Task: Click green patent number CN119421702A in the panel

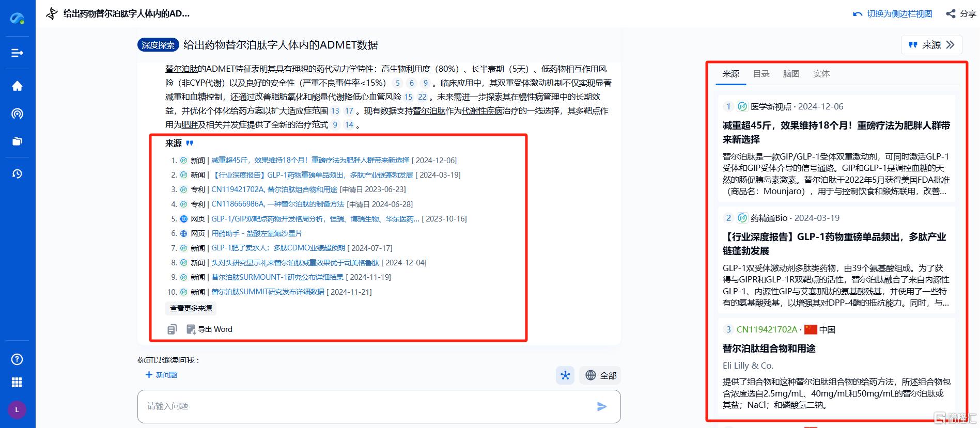Action: [767, 329]
